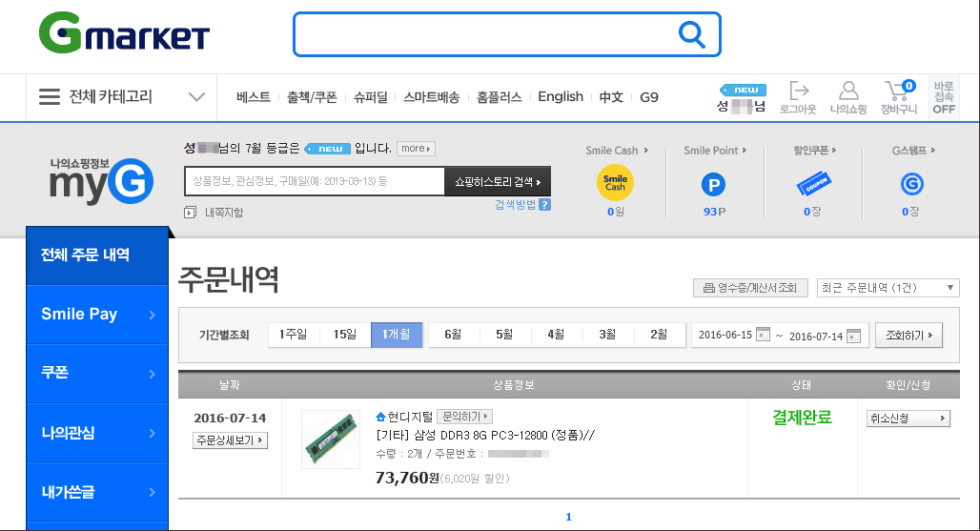Open the shopping cart icon
Image resolution: width=980 pixels, height=531 pixels.
tap(897, 91)
